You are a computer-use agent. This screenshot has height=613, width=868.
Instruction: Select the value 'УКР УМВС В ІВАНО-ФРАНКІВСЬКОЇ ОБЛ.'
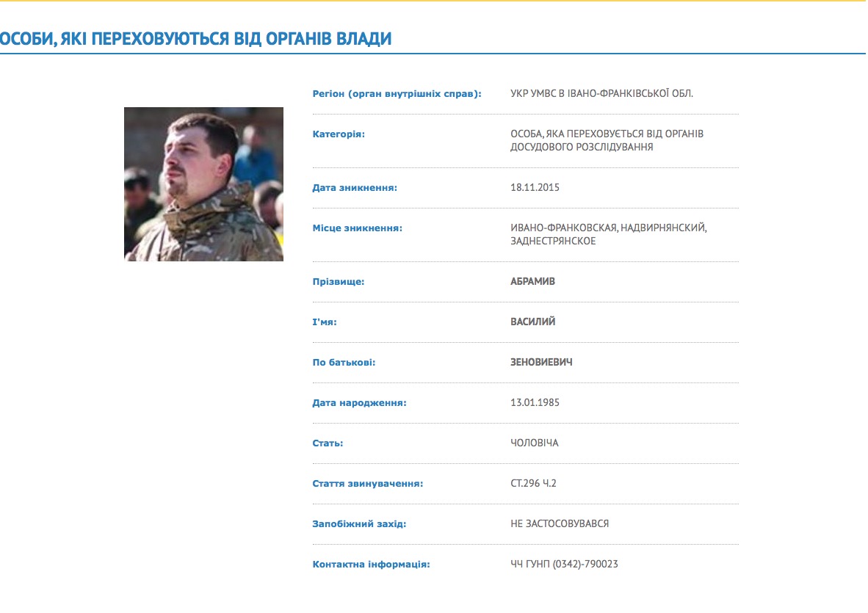(601, 93)
